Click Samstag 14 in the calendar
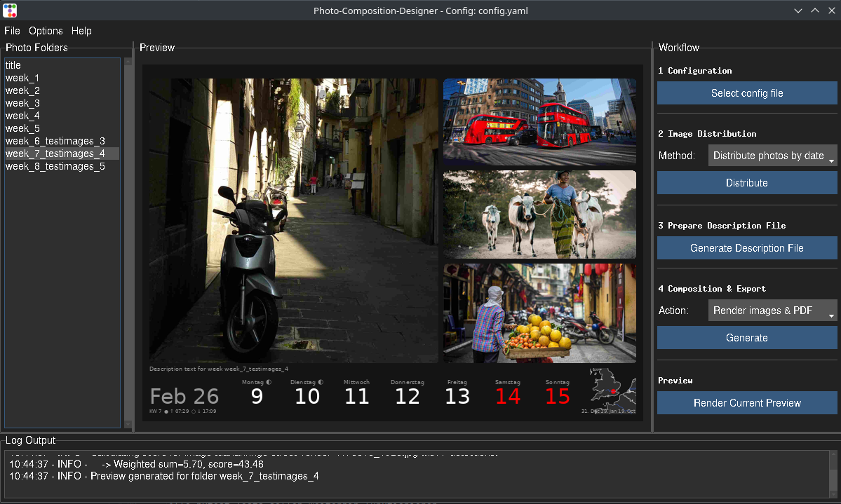 (x=507, y=393)
